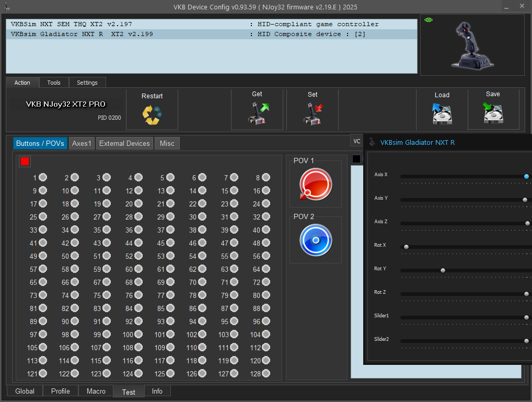Screen dimensions: 532x402
Task: Minimize the VKB Device Config window
Action: (x=506, y=7)
